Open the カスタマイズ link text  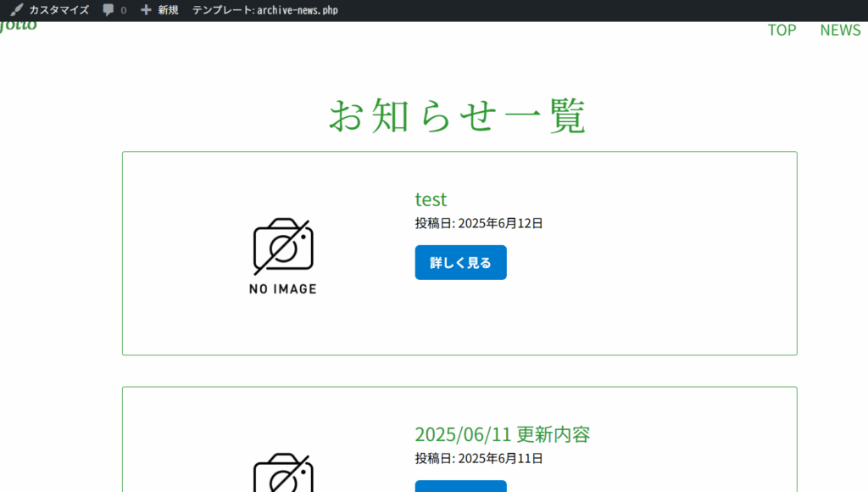click(x=58, y=10)
